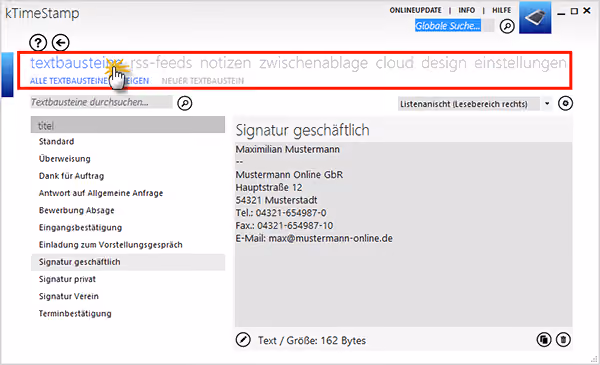
Task: Select Terminbestätigung entry
Action: coord(128,314)
